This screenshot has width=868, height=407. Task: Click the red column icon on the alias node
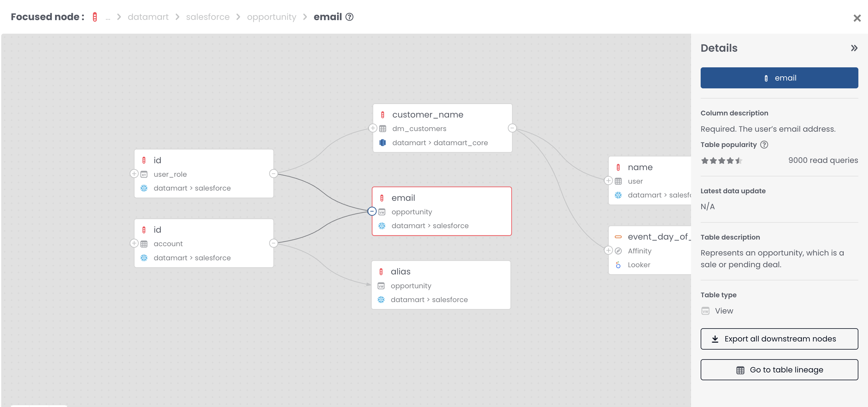tap(381, 271)
